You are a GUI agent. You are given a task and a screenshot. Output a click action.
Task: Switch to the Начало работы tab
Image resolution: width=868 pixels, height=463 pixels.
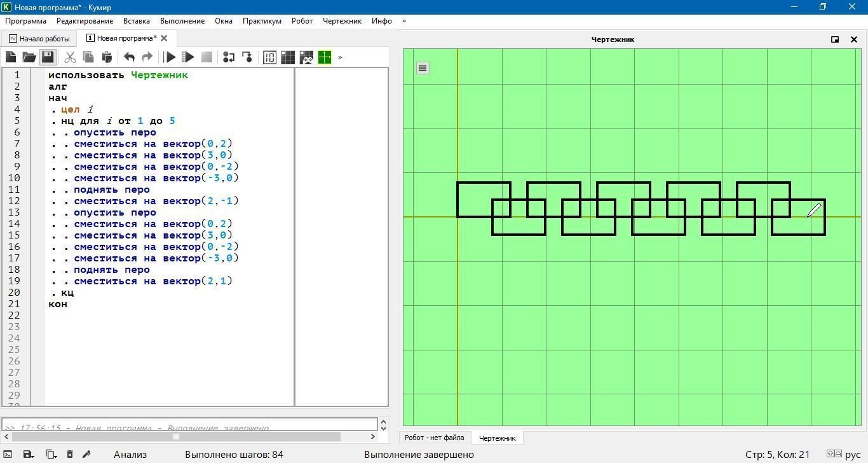tap(39, 39)
